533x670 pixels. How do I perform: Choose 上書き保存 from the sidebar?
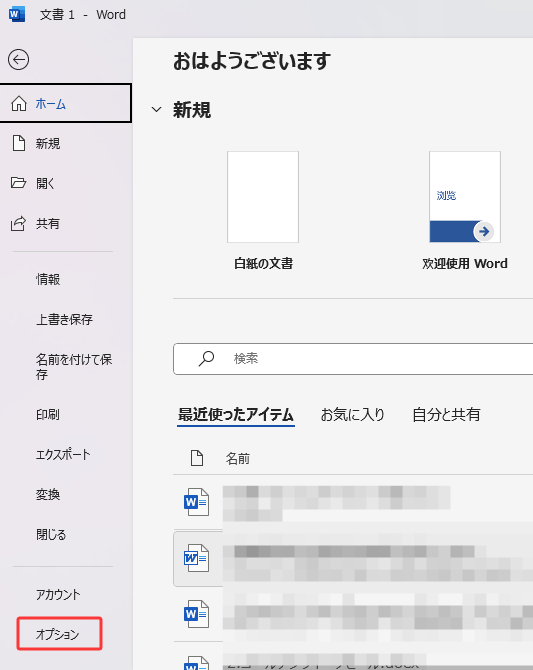pyautogui.click(x=65, y=319)
